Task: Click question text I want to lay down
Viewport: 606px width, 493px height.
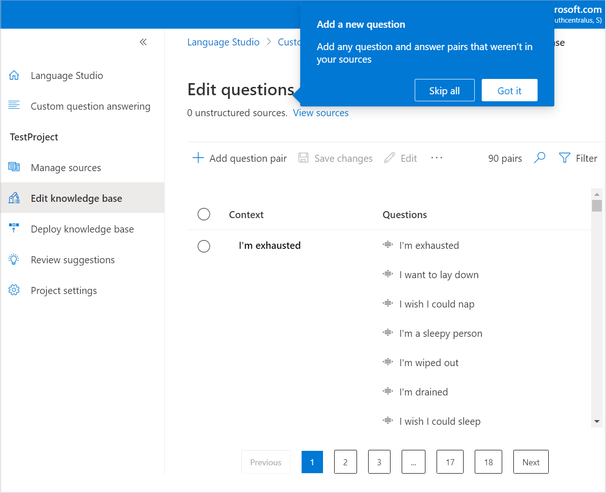Action: [x=439, y=275]
